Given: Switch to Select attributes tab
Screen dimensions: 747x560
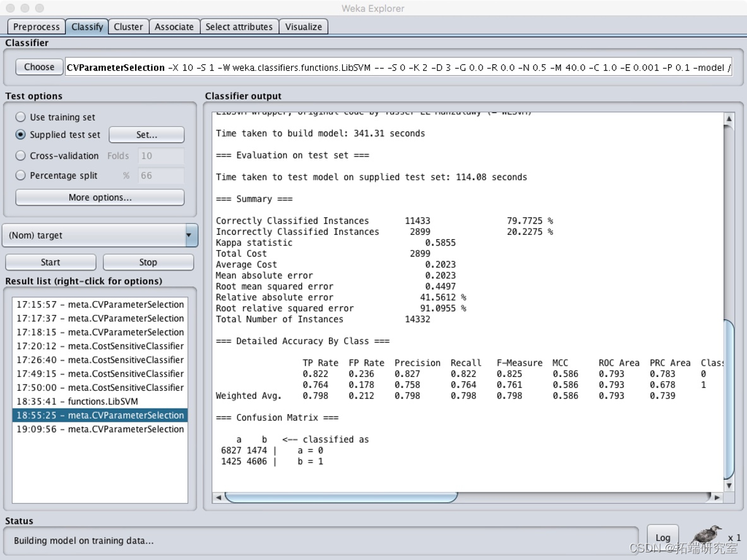Looking at the screenshot, I should coord(239,27).
